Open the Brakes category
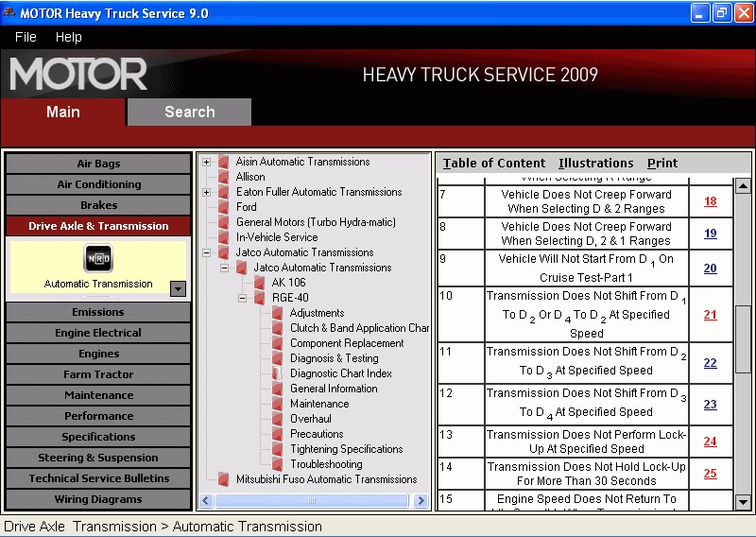Image resolution: width=756 pixels, height=537 pixels. [x=98, y=205]
